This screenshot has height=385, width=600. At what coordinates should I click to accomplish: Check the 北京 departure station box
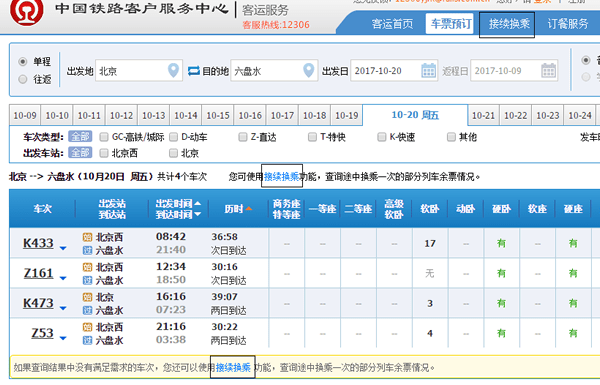[173, 153]
